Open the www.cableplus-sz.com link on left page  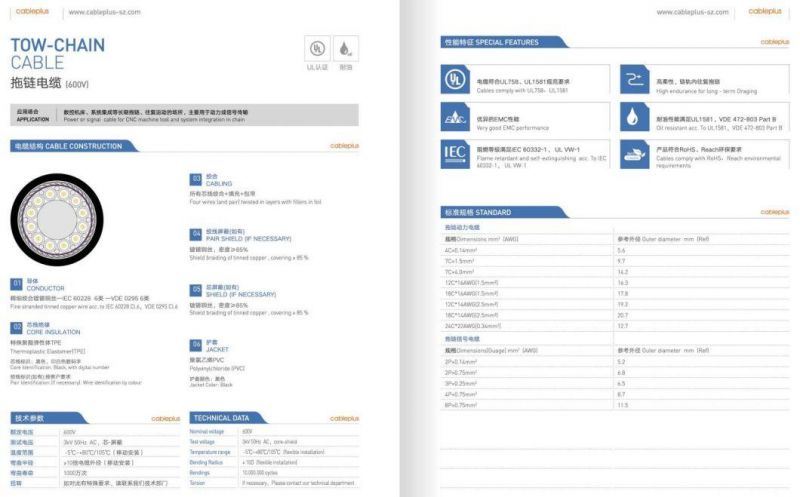105,12
